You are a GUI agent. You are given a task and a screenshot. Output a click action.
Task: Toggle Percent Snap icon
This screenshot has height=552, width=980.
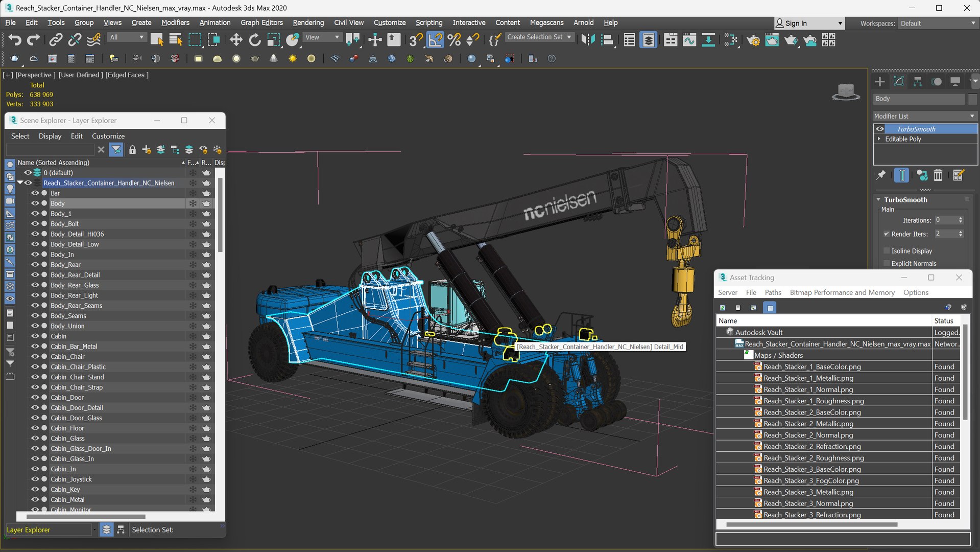(x=454, y=40)
